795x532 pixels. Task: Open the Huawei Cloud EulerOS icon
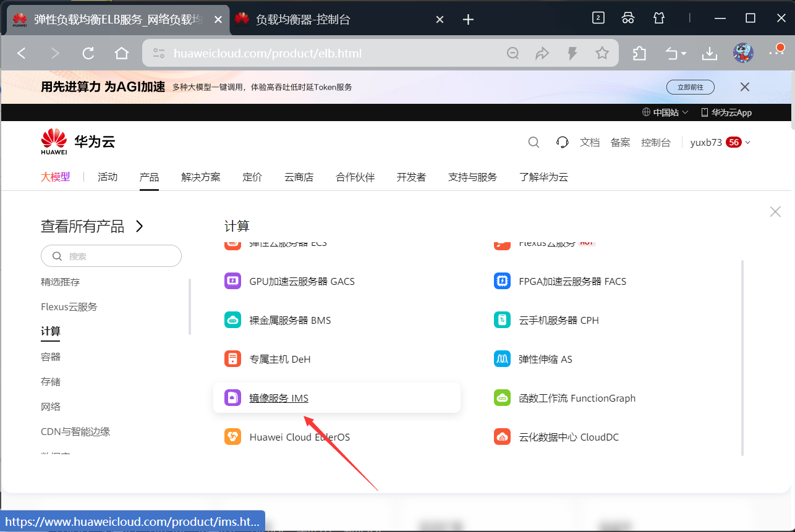[232, 437]
